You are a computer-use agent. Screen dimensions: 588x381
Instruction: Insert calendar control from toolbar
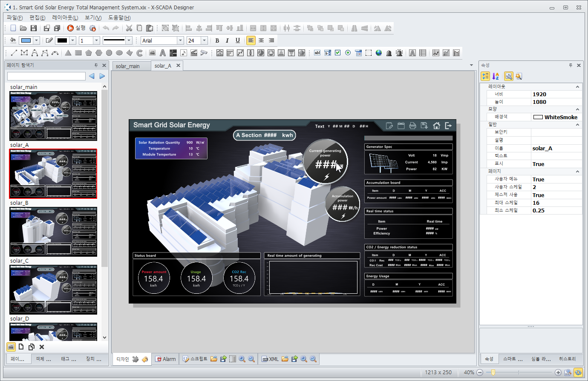358,53
